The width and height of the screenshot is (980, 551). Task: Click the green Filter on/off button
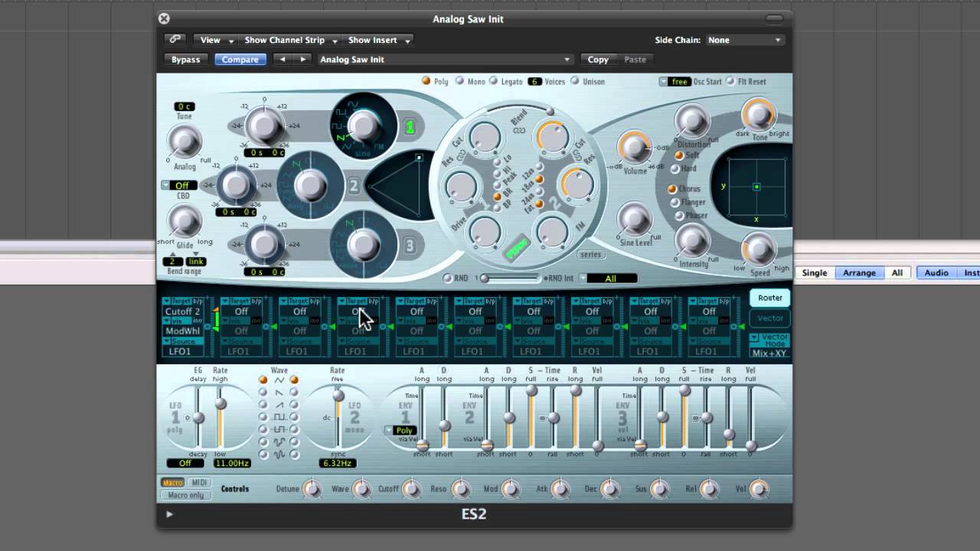point(518,248)
